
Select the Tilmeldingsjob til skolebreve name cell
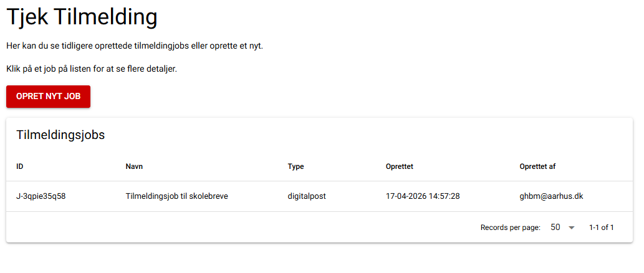(176, 196)
